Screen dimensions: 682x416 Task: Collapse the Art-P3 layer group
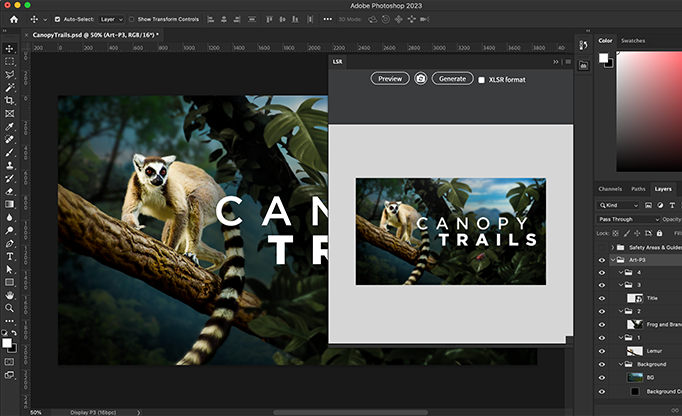point(612,260)
